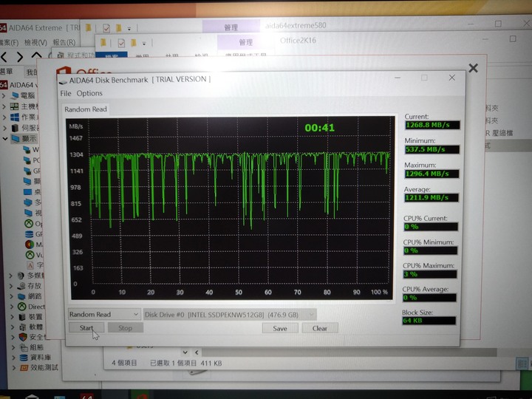Open quick access dropdown in Office2K16 window
This screenshot has width=532, height=399.
pyautogui.click(x=144, y=44)
